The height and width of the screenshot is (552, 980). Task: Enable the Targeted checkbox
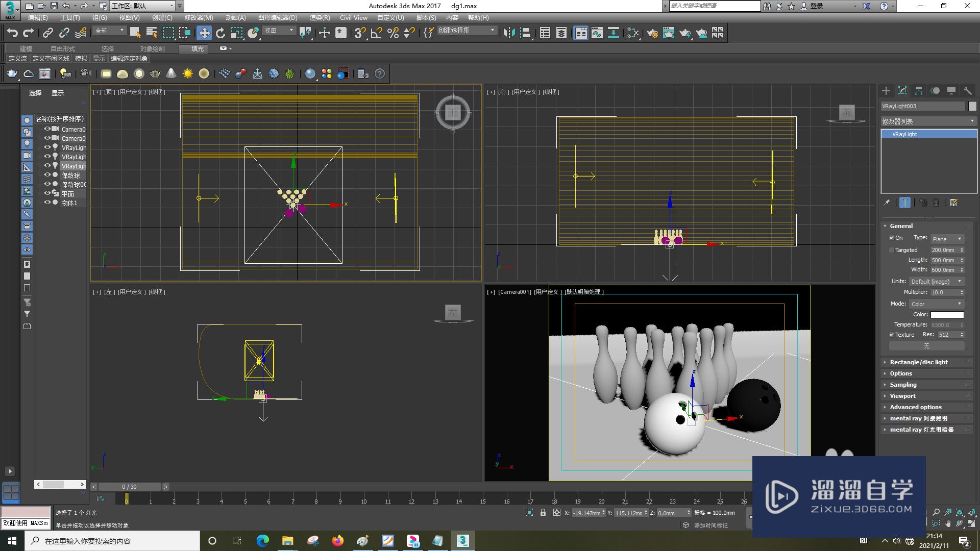point(892,250)
